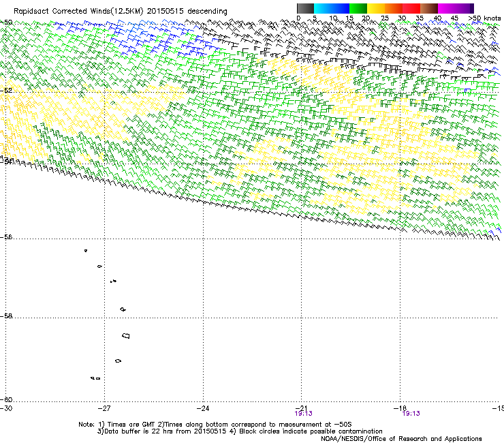Click the pair of island outlines just above -60

pos(95,378)
